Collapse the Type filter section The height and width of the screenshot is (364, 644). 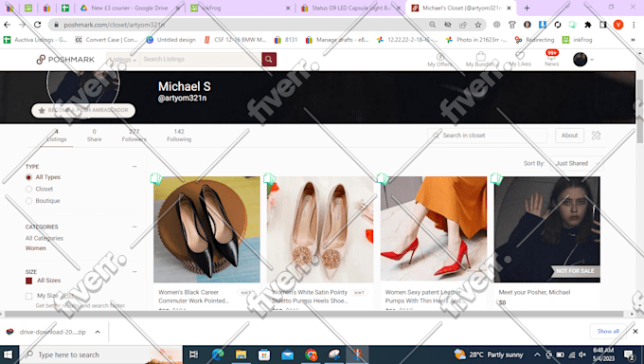point(134,167)
